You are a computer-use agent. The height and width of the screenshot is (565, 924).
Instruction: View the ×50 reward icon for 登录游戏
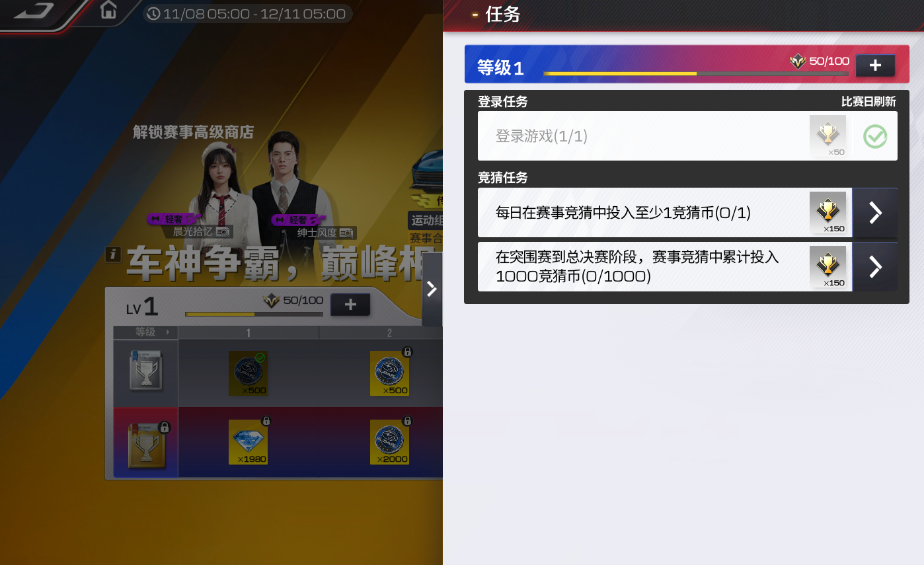point(828,136)
